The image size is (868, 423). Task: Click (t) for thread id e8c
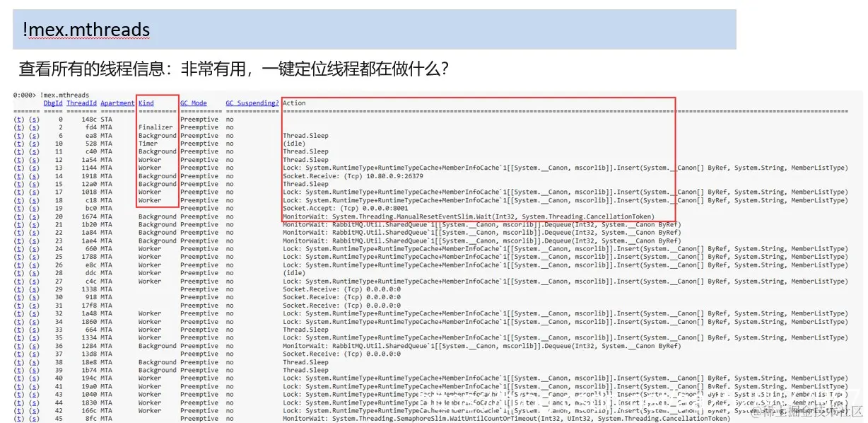pos(19,265)
